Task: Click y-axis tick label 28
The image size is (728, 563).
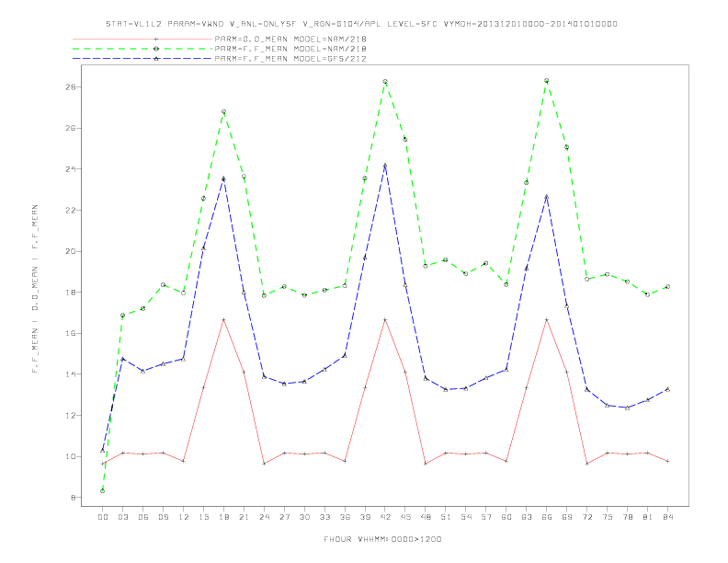Action: point(71,86)
